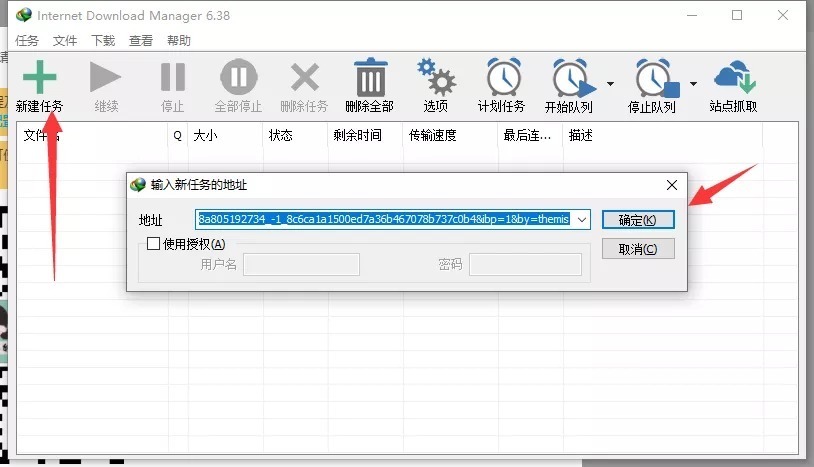Open 计划任务 alarm clock icon
This screenshot has height=467, width=814.
click(503, 77)
